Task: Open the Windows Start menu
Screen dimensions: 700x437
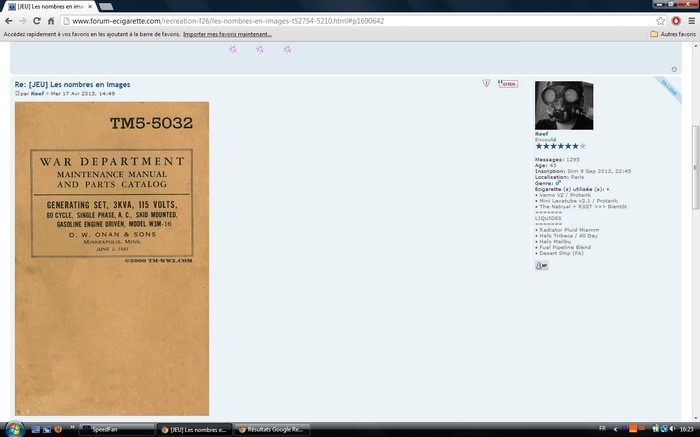Action: [13, 429]
